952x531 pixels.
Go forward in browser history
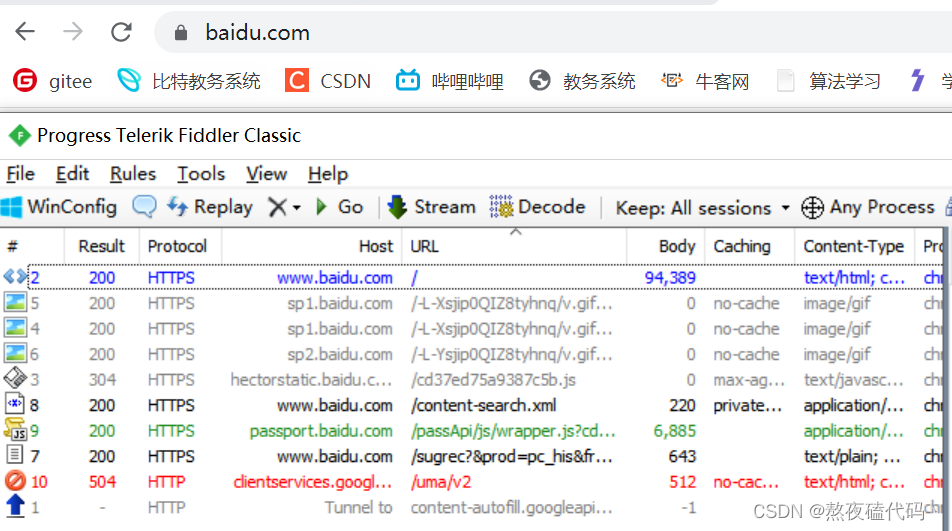73,32
